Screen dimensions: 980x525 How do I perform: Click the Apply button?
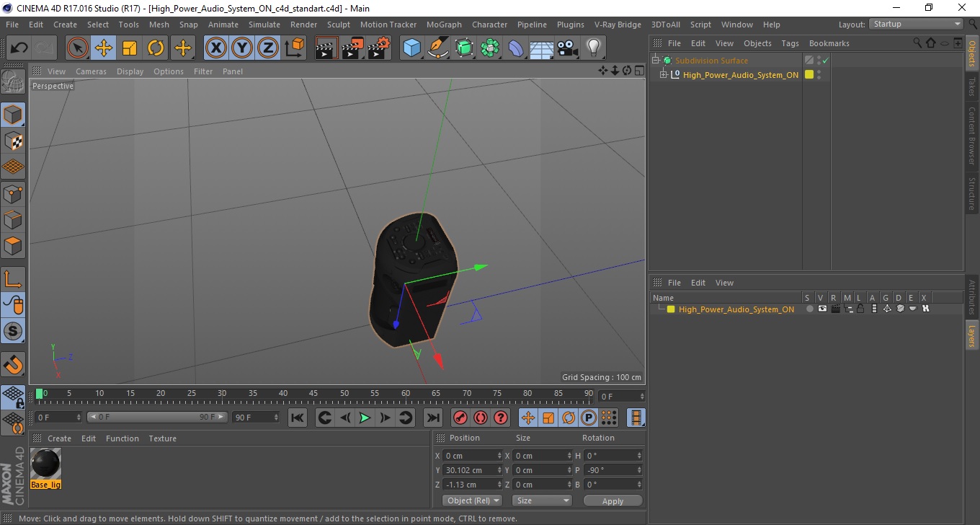coord(612,500)
